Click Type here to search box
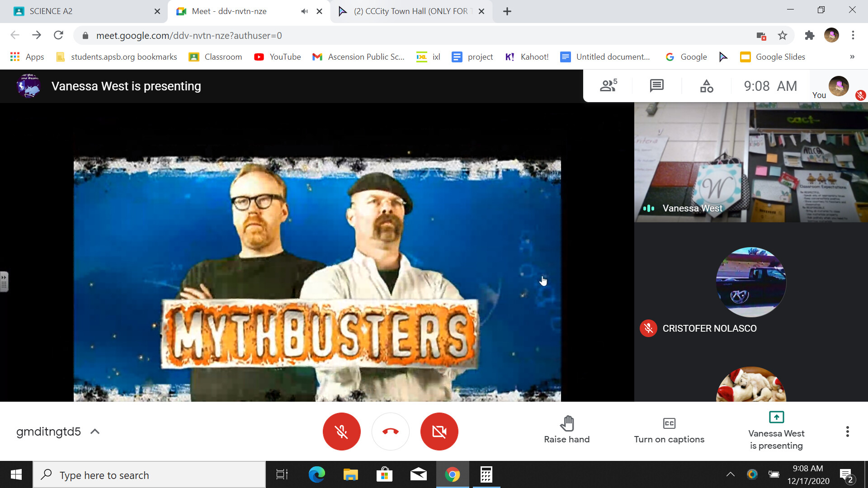 [x=149, y=475]
